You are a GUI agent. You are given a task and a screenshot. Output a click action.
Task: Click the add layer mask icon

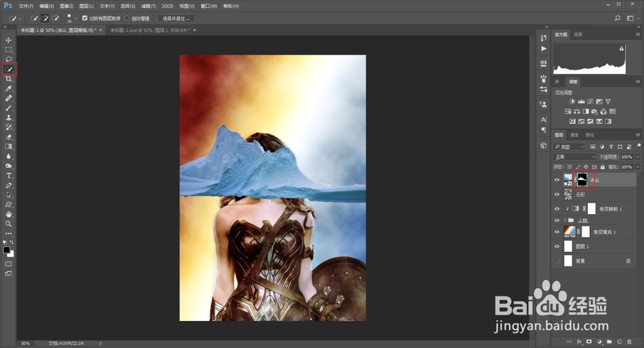pyautogui.click(x=589, y=342)
